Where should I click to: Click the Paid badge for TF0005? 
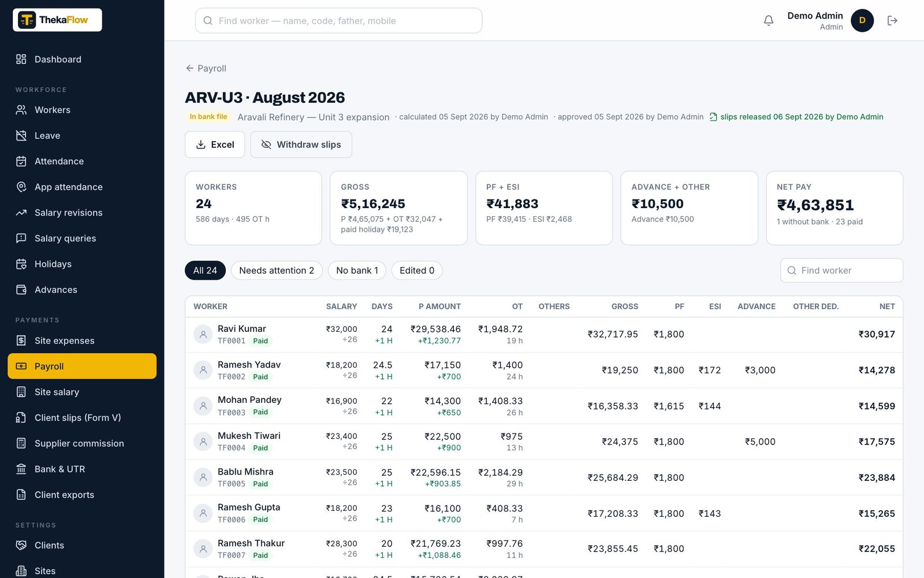click(260, 484)
